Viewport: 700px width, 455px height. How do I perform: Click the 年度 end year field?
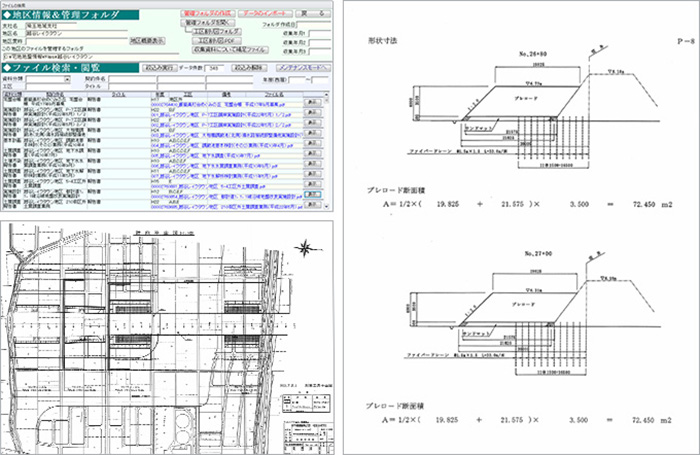(x=320, y=79)
